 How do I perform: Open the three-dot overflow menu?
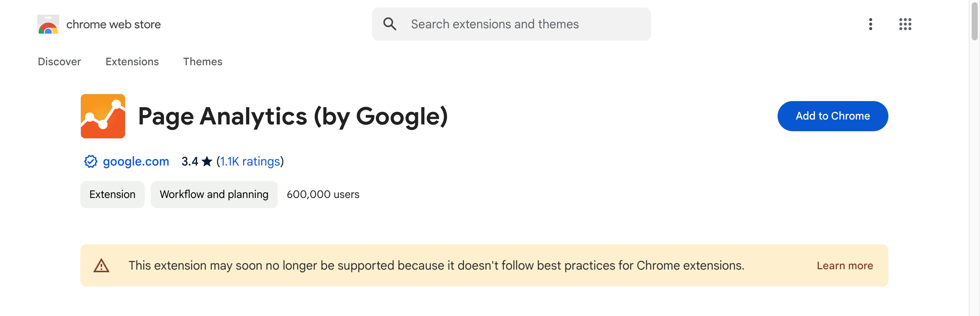[x=870, y=24]
